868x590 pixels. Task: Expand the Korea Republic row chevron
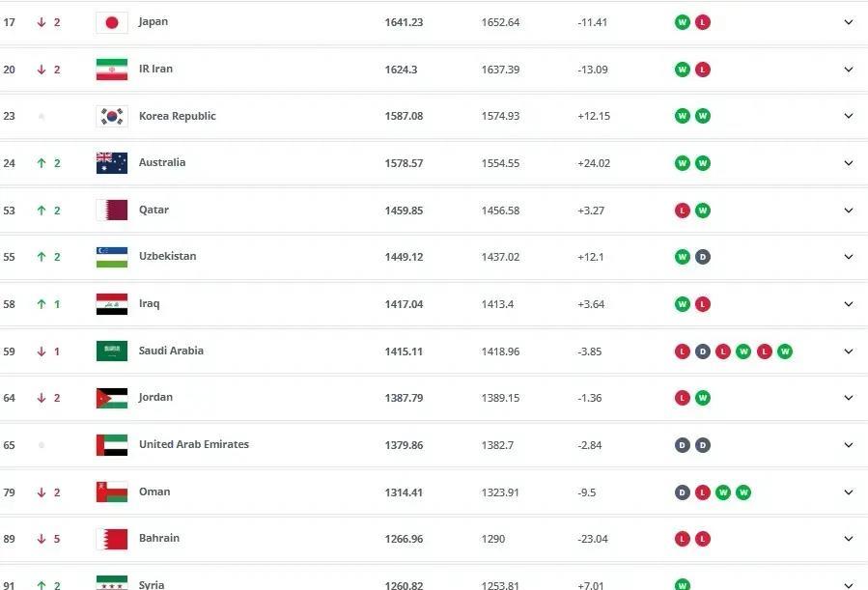(x=848, y=116)
